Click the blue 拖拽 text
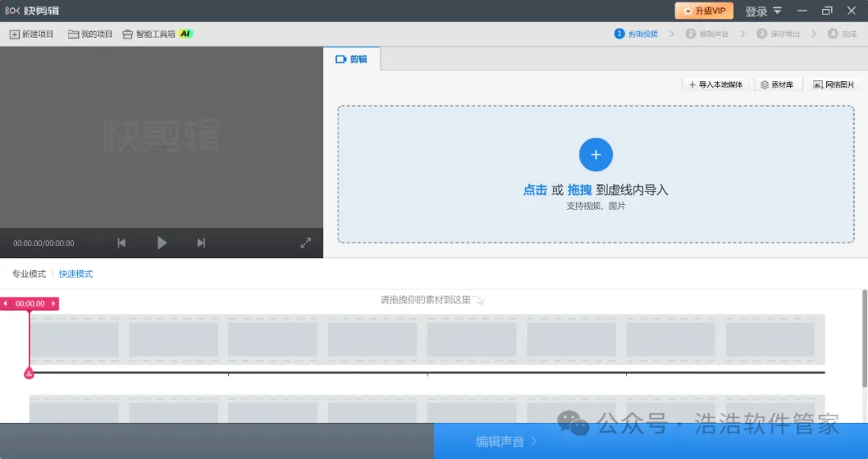 (579, 190)
